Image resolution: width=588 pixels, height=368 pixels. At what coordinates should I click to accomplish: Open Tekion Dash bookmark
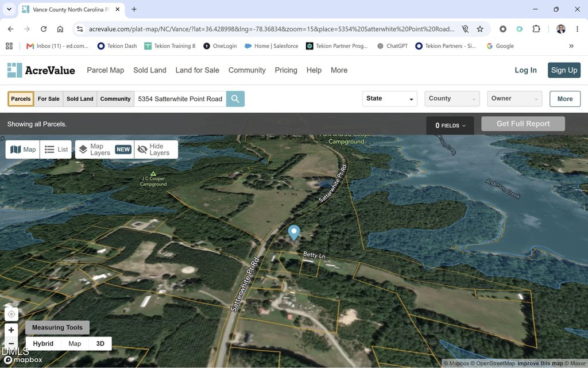click(117, 46)
